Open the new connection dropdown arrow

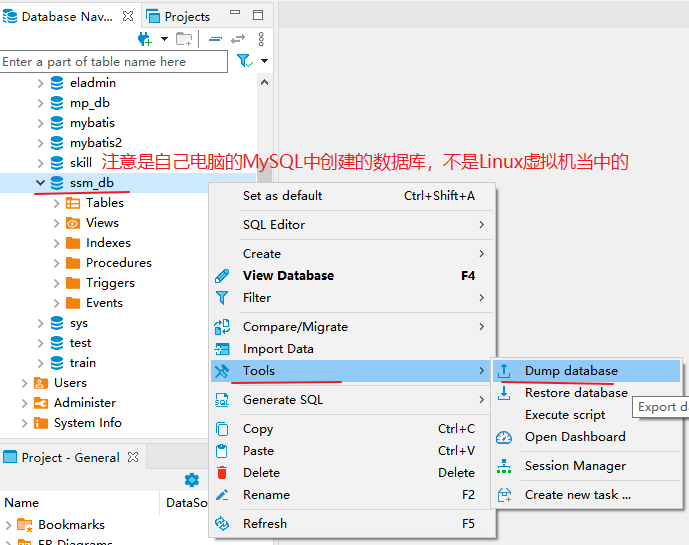(x=164, y=39)
